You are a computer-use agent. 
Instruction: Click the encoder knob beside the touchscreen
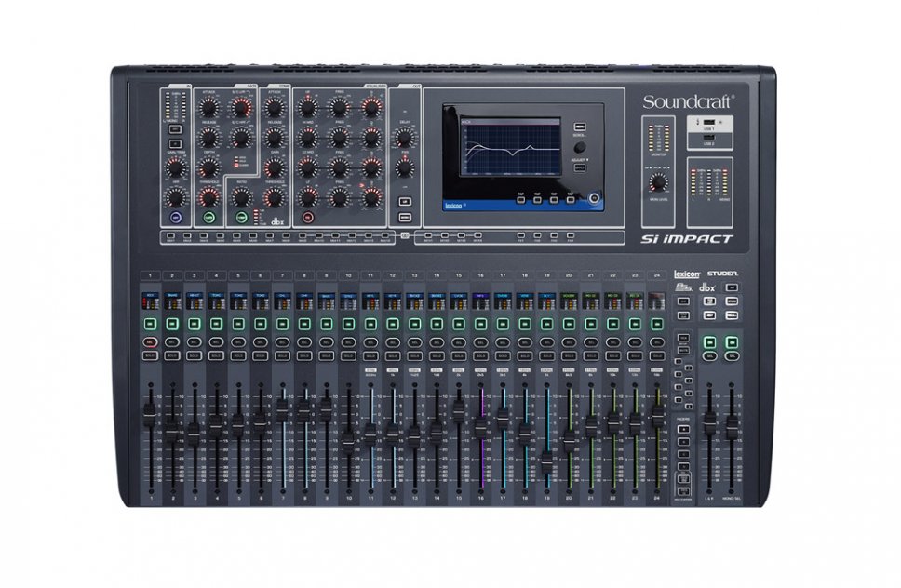click(x=581, y=146)
